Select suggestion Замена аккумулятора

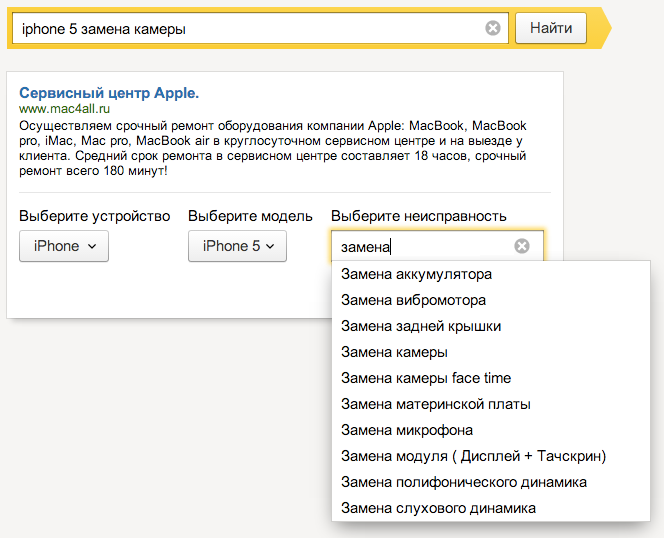(491, 274)
